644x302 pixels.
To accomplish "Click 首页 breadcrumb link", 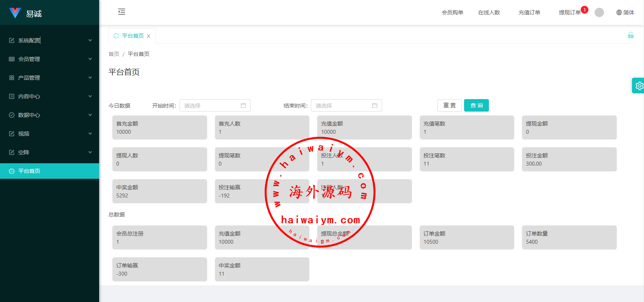I will pyautogui.click(x=114, y=54).
